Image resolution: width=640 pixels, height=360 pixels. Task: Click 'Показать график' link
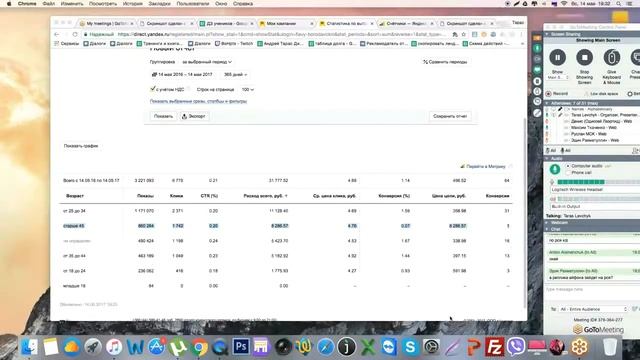(81, 146)
